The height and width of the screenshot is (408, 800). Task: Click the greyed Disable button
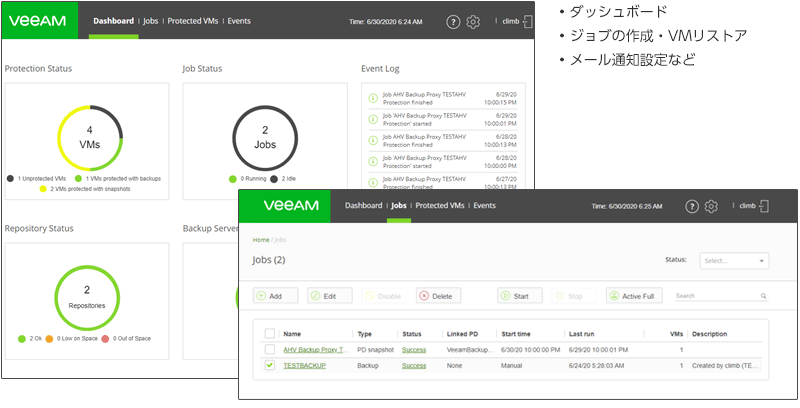[x=384, y=296]
